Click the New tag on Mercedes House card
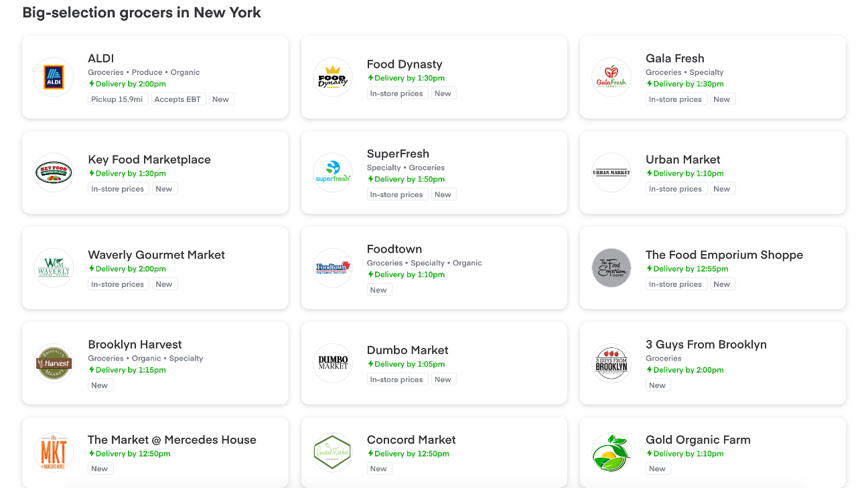 pyautogui.click(x=100, y=469)
